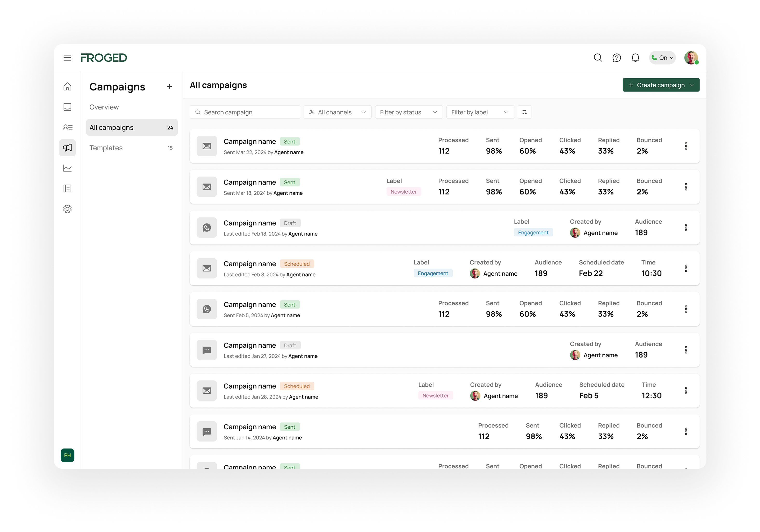Open the Inbox icon in sidebar
The image size is (760, 532).
pos(67,107)
